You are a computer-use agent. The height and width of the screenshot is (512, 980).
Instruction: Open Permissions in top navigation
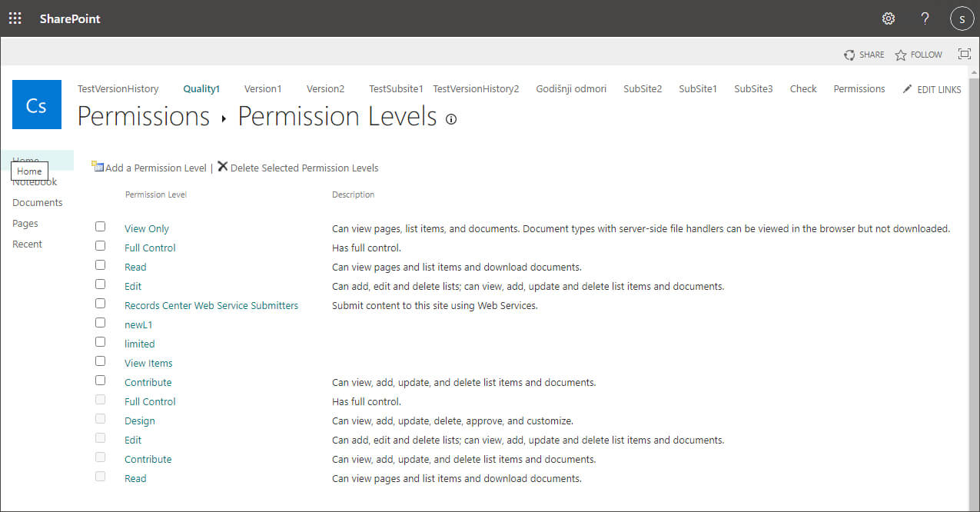pos(859,88)
